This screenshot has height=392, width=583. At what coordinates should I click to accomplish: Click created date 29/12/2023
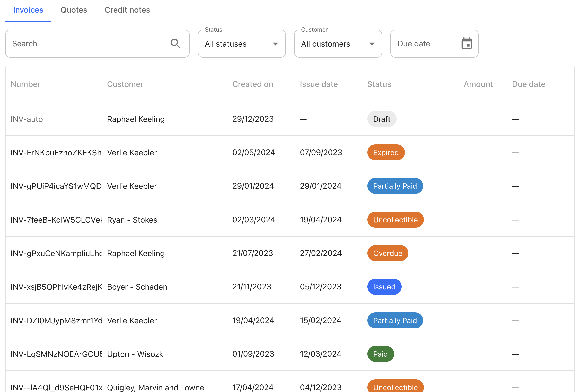click(x=253, y=119)
